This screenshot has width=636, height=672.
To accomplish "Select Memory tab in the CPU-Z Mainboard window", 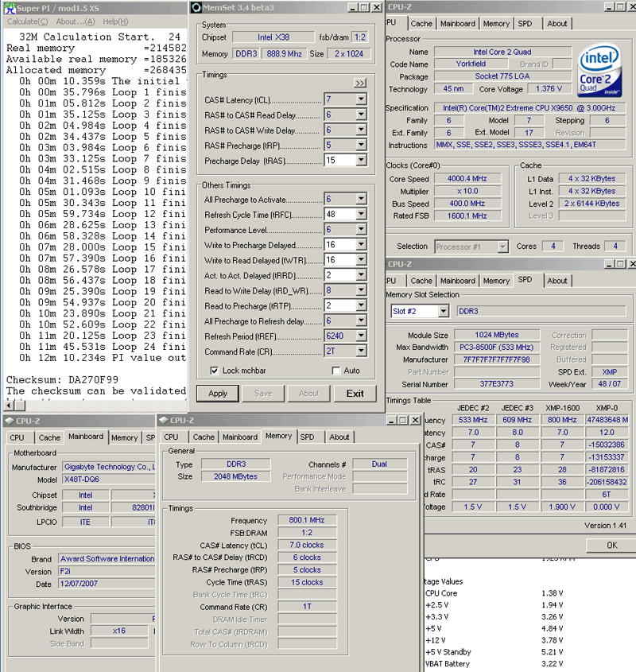I will tap(124, 437).
